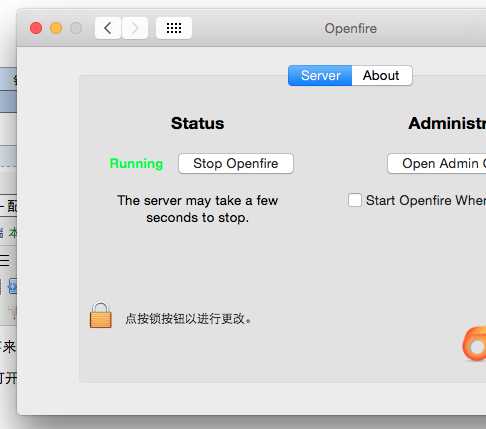The image size is (486, 429).
Task: Select the blue highlighted row in background window
Action: click(8, 102)
